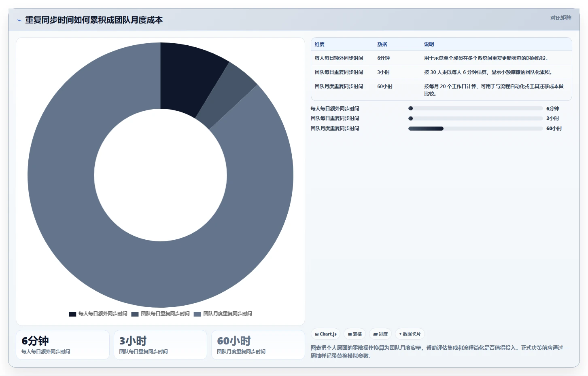This screenshot has height=376, width=588.
Task: Click the title icon beside 重复同步时间 heading
Action: pos(19,20)
